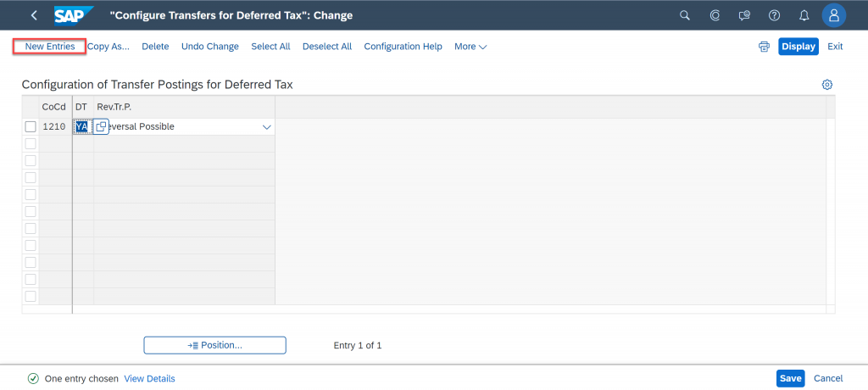Expand the More menu
This screenshot has height=390, width=868.
470,47
